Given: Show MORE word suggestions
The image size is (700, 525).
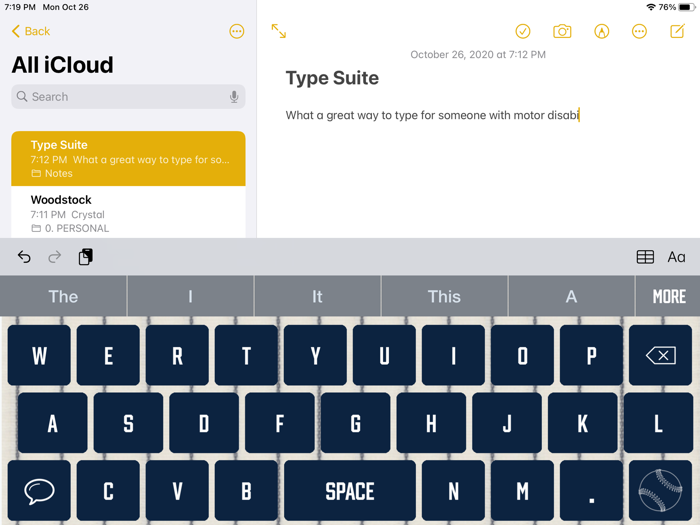Looking at the screenshot, I should coord(668,296).
